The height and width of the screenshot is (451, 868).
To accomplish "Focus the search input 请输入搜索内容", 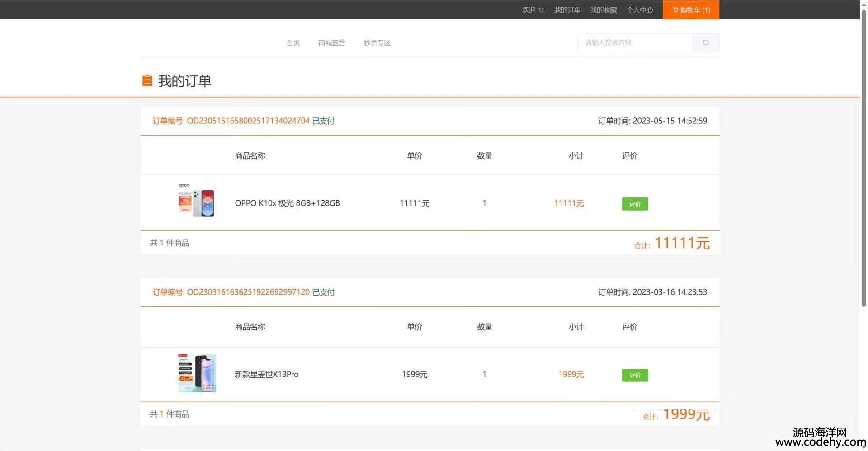I will point(635,42).
